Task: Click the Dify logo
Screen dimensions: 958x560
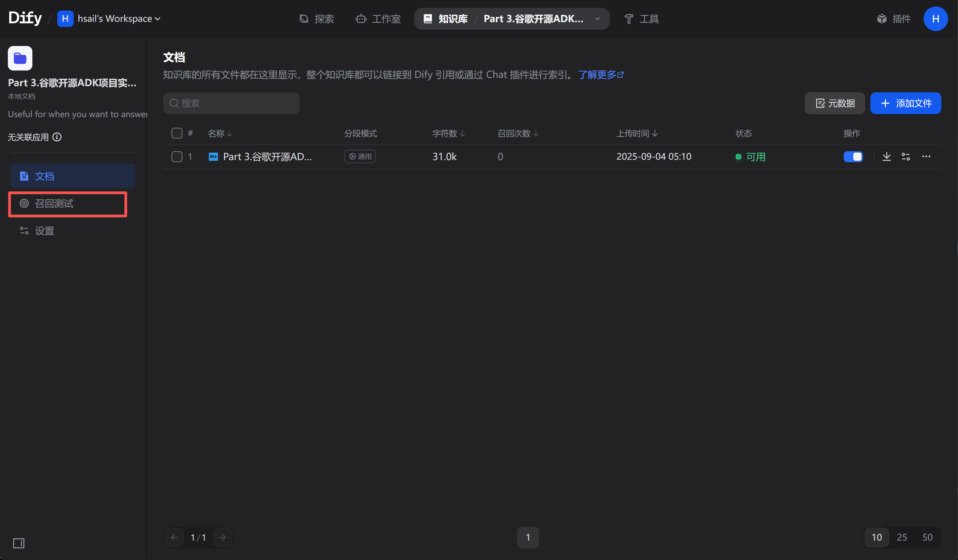Action: [25, 18]
